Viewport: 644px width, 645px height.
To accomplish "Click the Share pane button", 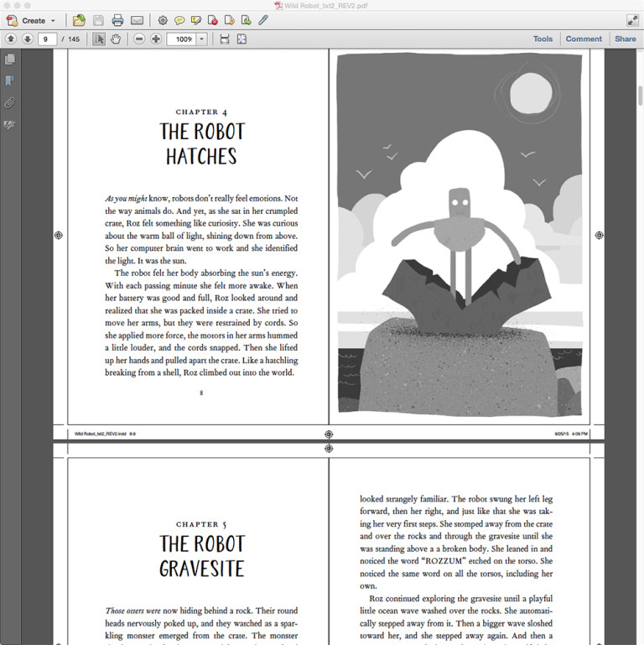I will tap(625, 39).
